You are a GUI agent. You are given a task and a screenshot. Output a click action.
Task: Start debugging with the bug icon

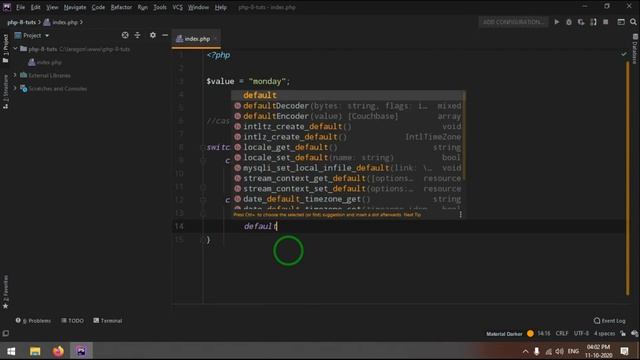coord(569,22)
